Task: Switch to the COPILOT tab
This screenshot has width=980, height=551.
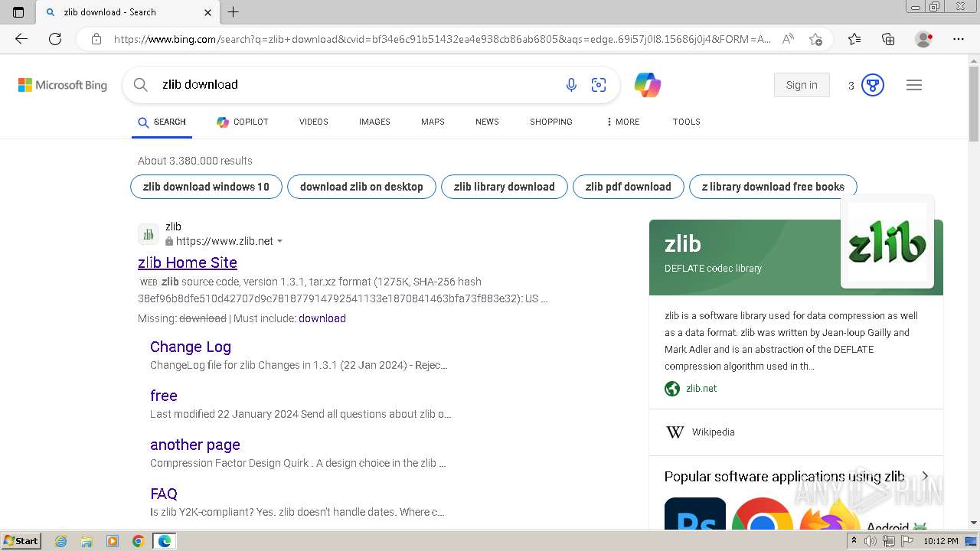Action: (x=243, y=122)
